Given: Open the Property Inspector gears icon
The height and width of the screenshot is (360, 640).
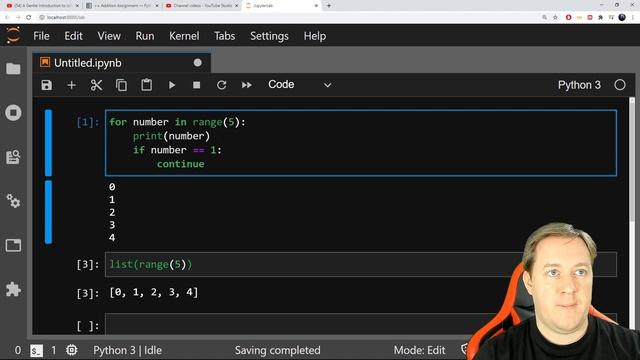Looking at the screenshot, I should pyautogui.click(x=13, y=201).
